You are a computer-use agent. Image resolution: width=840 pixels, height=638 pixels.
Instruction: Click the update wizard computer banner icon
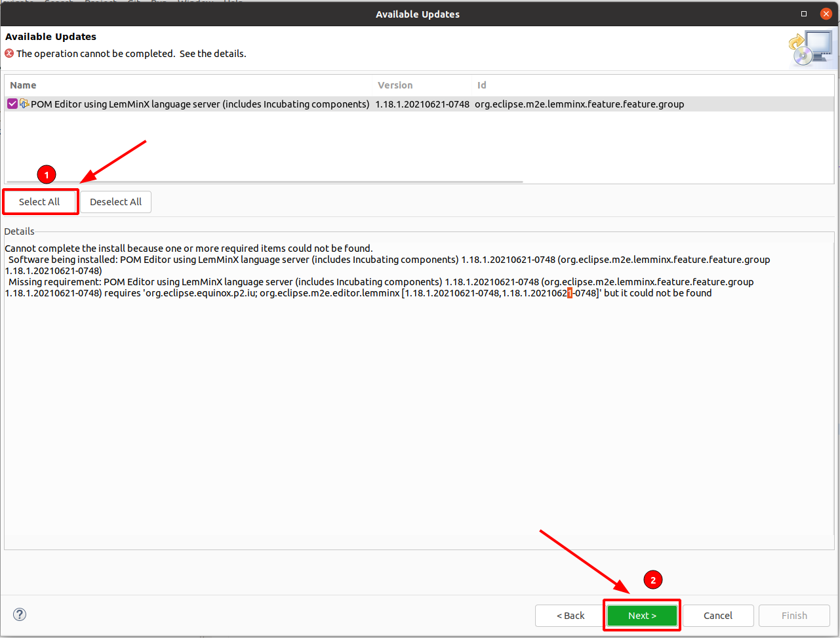pos(810,49)
